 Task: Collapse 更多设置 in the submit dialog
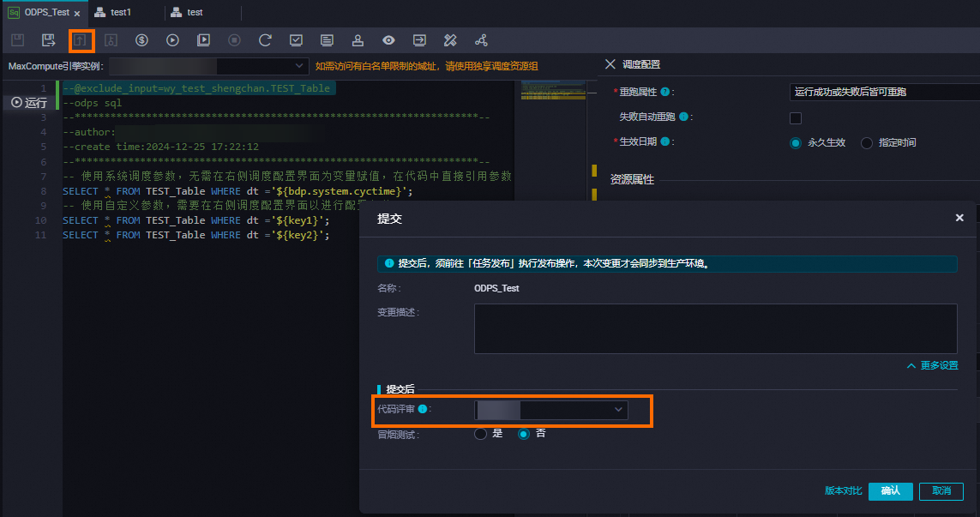933,365
